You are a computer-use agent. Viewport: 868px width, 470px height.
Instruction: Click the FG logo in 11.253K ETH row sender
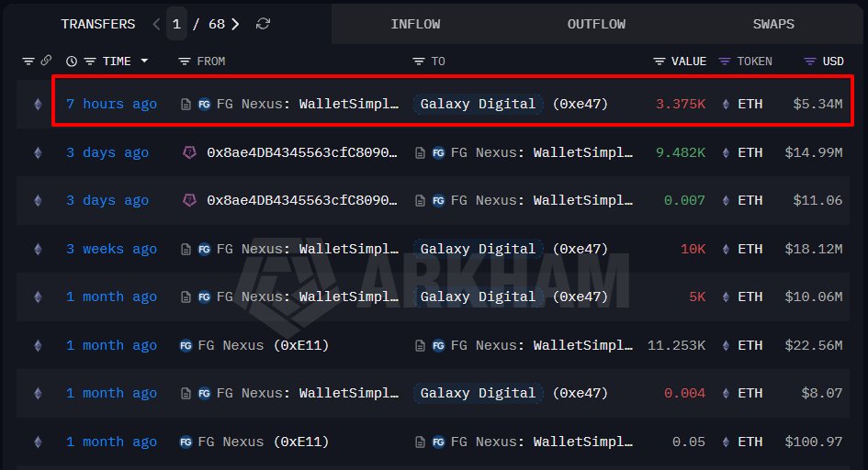click(x=186, y=345)
